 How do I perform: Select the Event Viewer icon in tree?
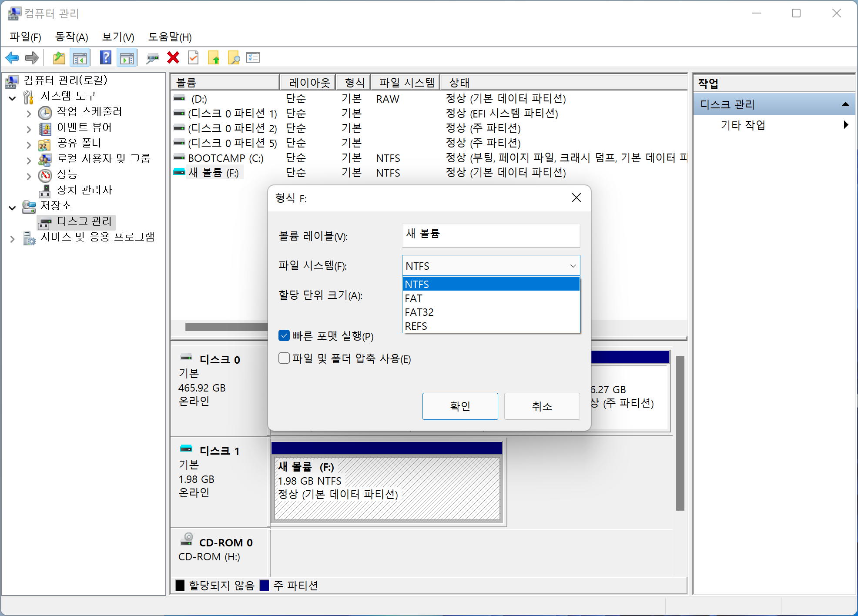[x=45, y=128]
